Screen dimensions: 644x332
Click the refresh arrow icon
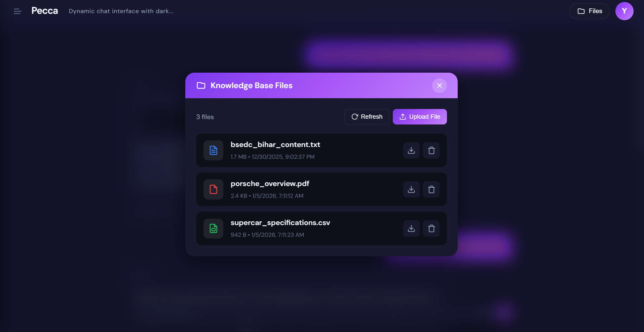pos(355,117)
